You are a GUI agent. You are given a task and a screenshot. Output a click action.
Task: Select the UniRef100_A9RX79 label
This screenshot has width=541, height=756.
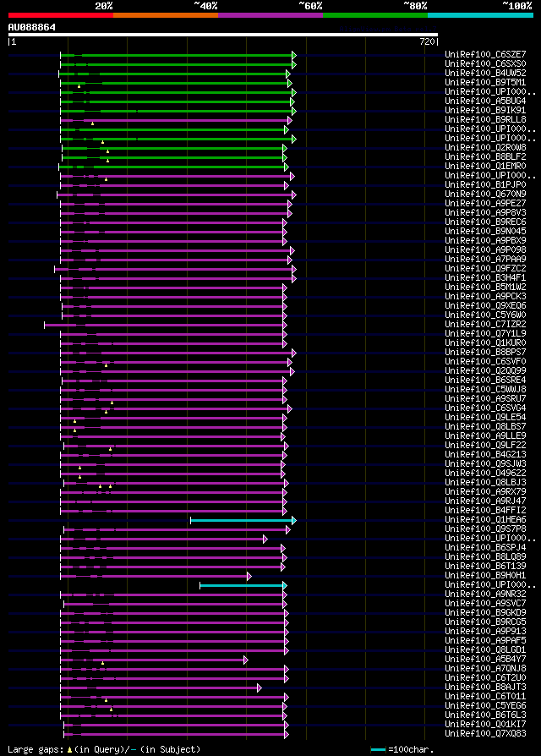485,492
